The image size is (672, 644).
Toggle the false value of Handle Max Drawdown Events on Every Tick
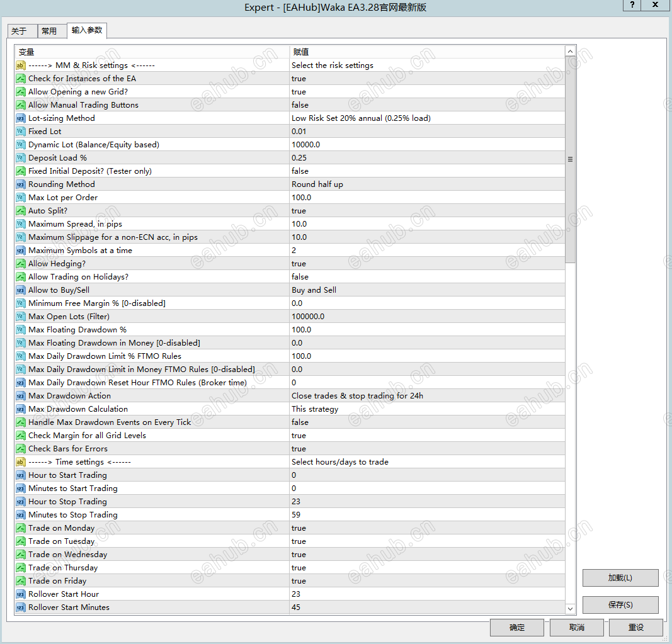(427, 422)
